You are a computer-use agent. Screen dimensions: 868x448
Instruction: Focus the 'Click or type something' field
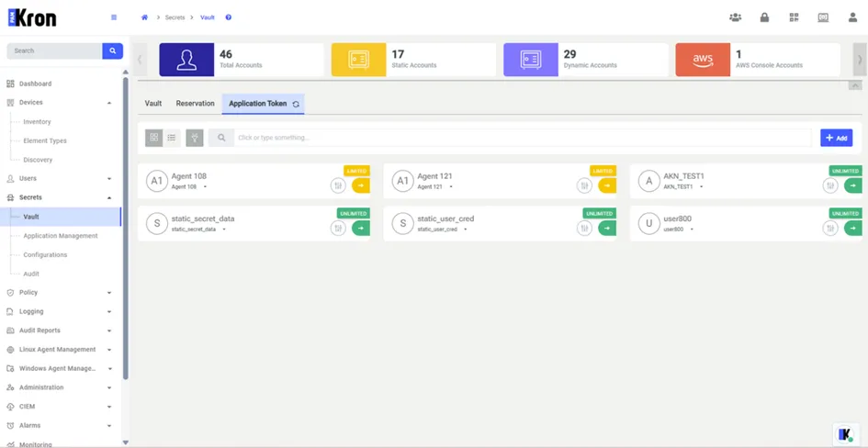pyautogui.click(x=523, y=138)
